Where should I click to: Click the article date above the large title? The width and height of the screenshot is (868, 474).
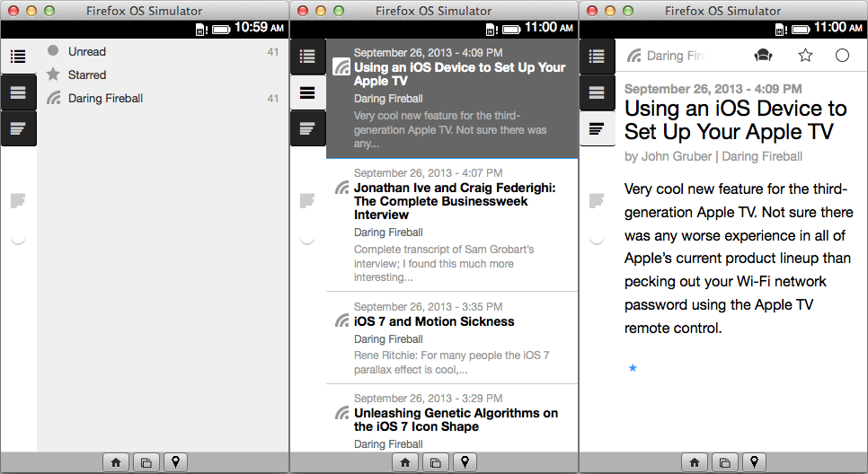click(x=713, y=89)
